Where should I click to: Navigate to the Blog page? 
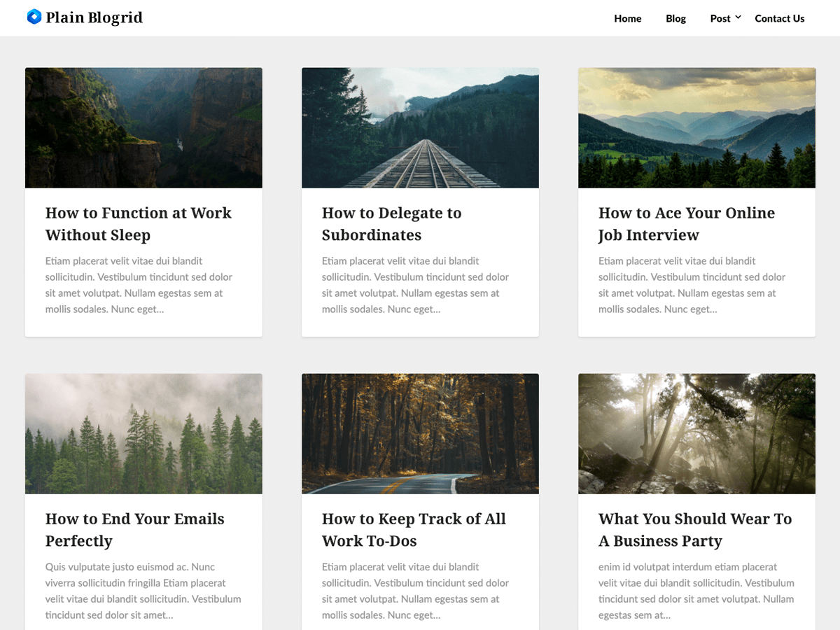675,19
